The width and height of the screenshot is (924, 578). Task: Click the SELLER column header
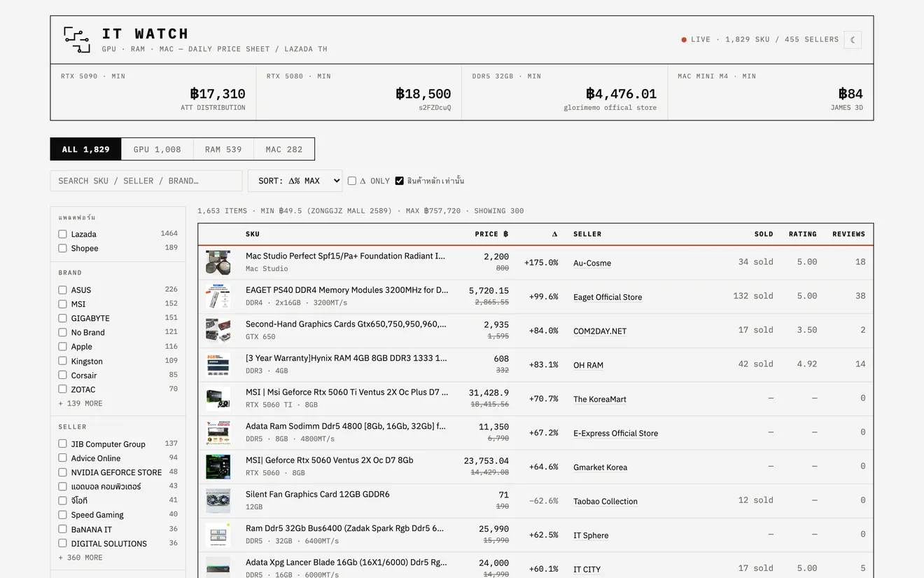coord(587,234)
